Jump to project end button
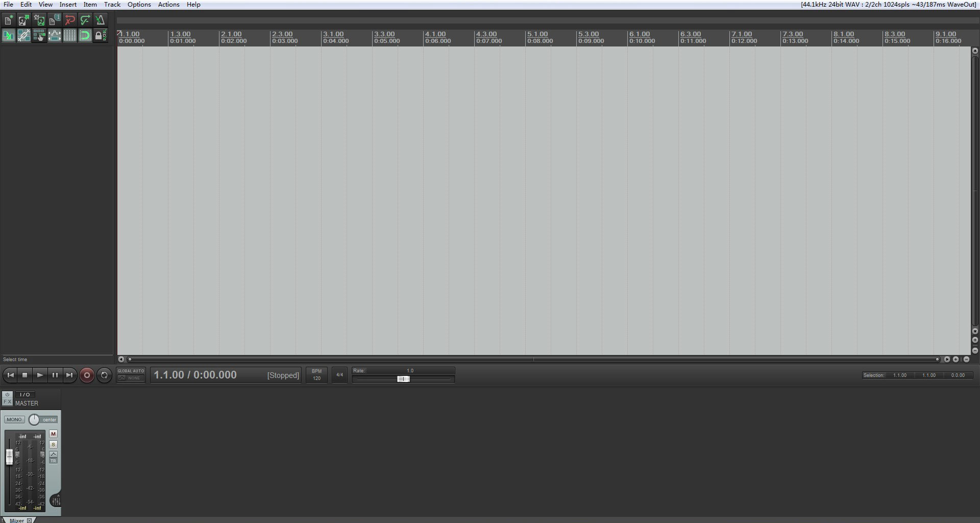Image resolution: width=980 pixels, height=523 pixels. coord(69,375)
